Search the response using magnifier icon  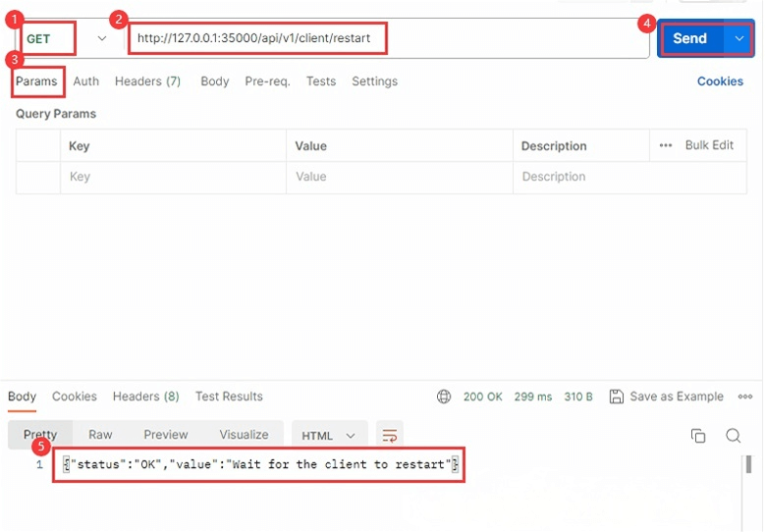(x=733, y=436)
